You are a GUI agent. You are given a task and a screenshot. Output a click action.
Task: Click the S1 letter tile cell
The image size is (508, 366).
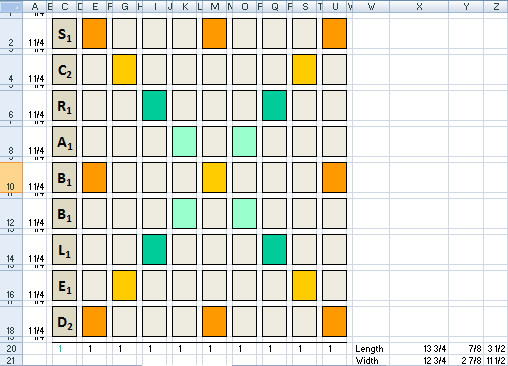tap(65, 33)
